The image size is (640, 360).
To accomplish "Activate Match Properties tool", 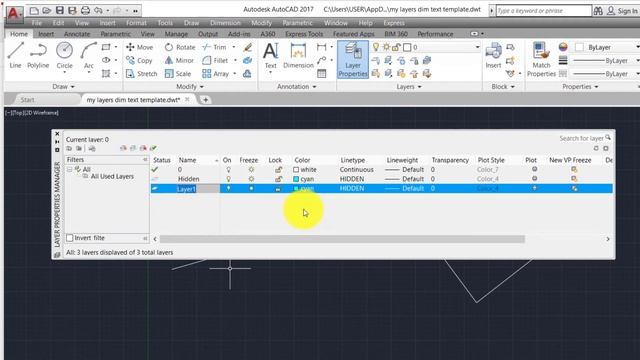I will pos(541,60).
